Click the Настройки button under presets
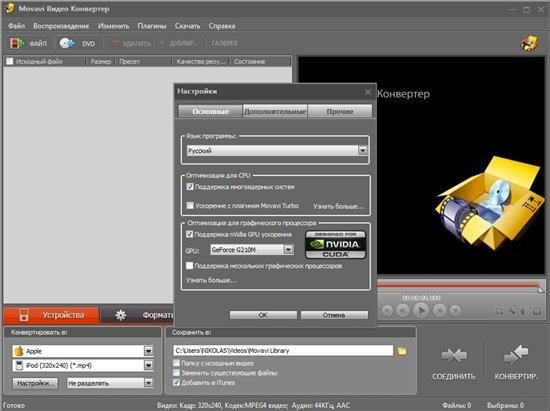 click(35, 383)
